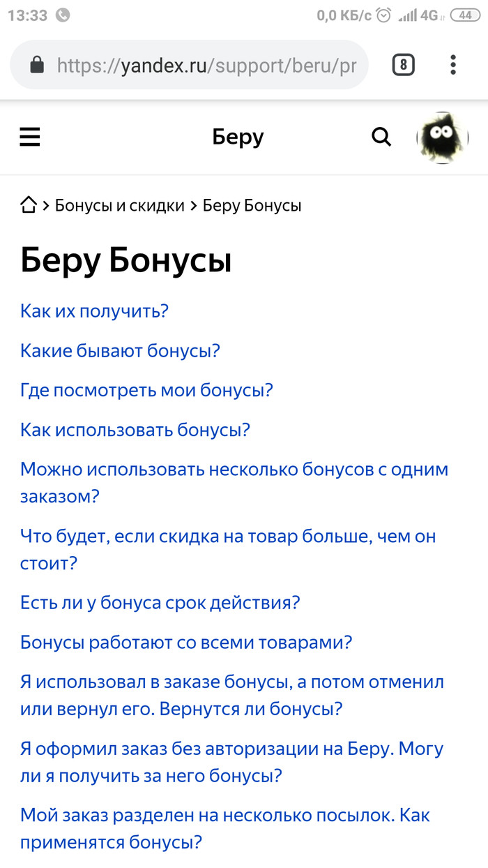Open the 'Как их получить?' question

[x=95, y=311]
